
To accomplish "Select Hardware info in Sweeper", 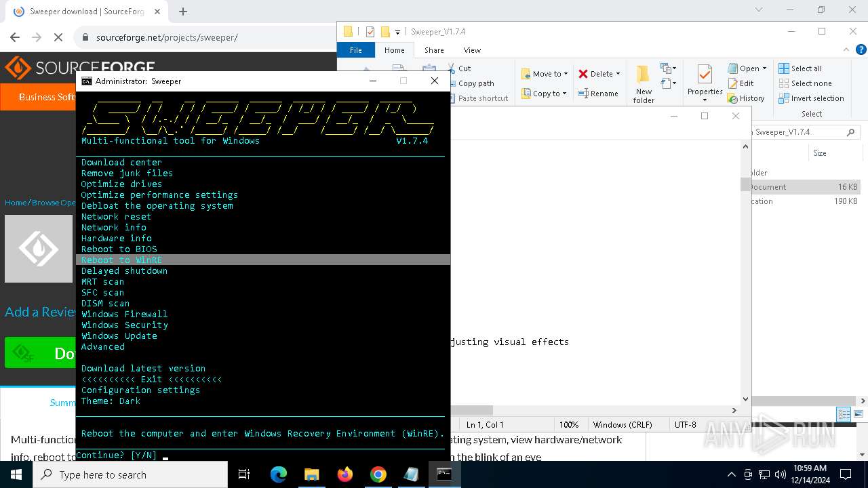I will tap(263, 239).
